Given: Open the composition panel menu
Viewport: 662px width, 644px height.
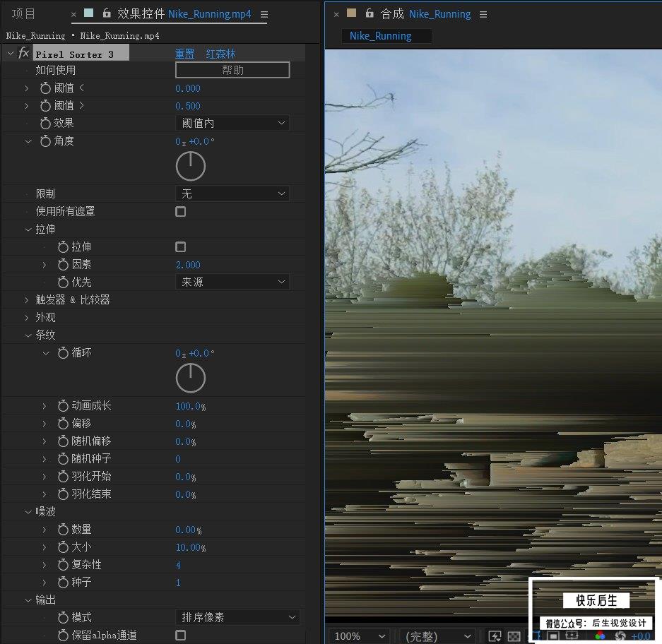Looking at the screenshot, I should pos(483,15).
